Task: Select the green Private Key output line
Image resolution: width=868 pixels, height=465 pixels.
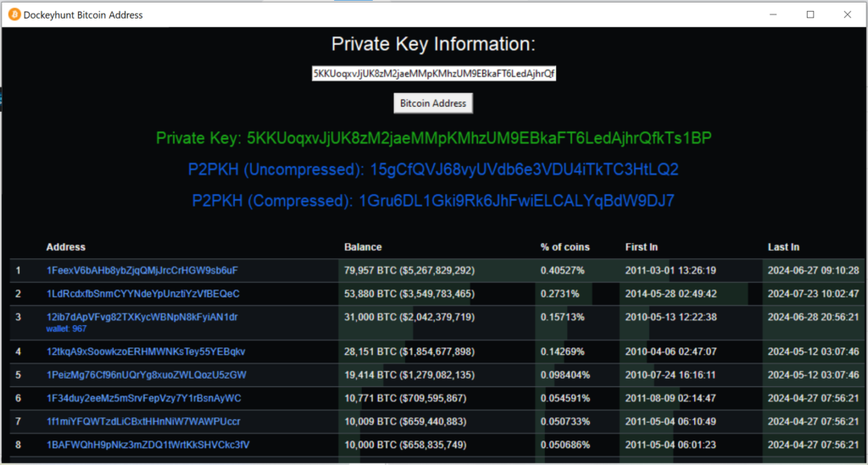Action: (x=433, y=138)
